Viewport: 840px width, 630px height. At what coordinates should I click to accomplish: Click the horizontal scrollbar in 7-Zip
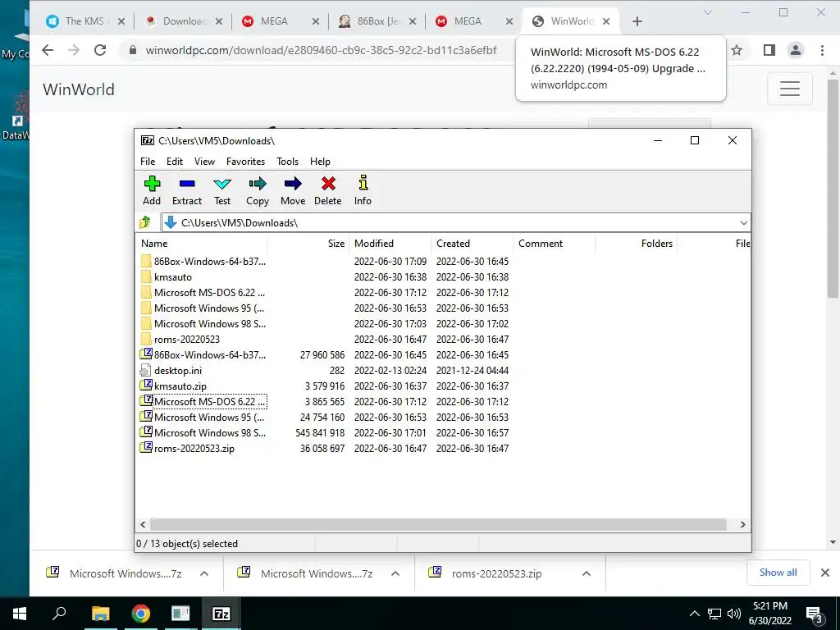tap(438, 524)
